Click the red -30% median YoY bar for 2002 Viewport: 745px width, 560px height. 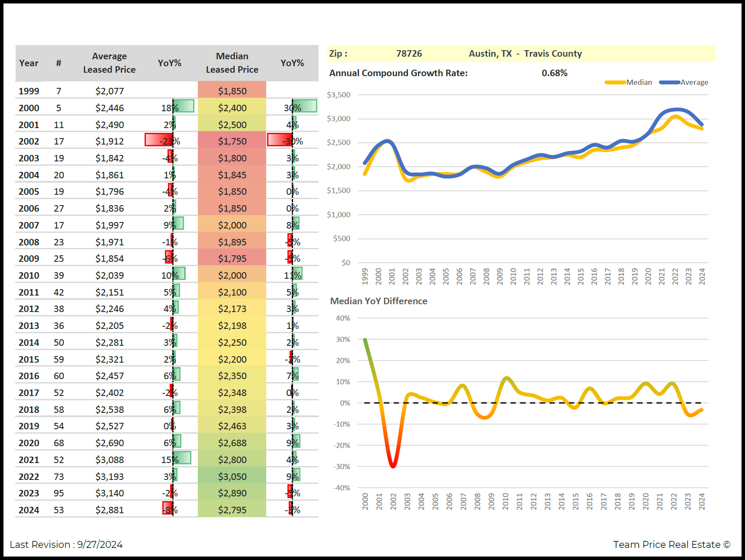tap(280, 140)
